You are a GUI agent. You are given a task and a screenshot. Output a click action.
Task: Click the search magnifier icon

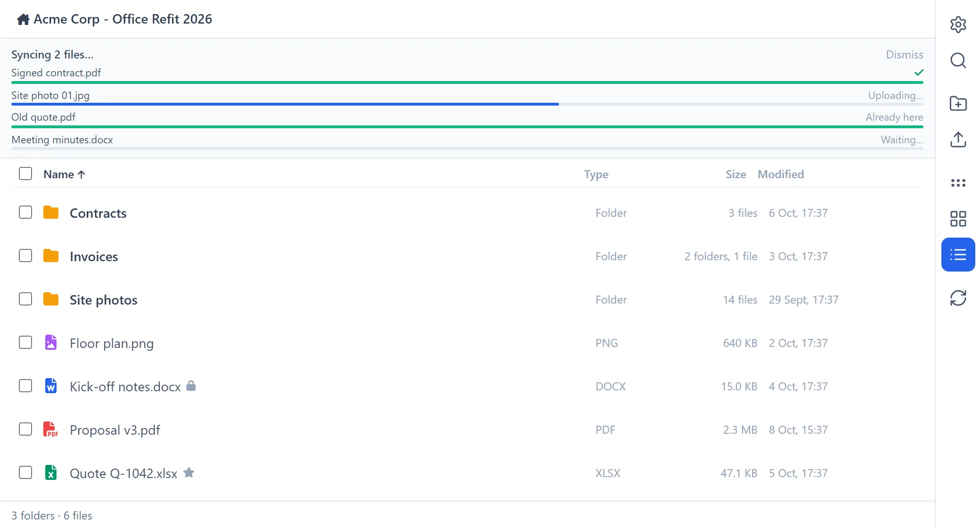[958, 60]
